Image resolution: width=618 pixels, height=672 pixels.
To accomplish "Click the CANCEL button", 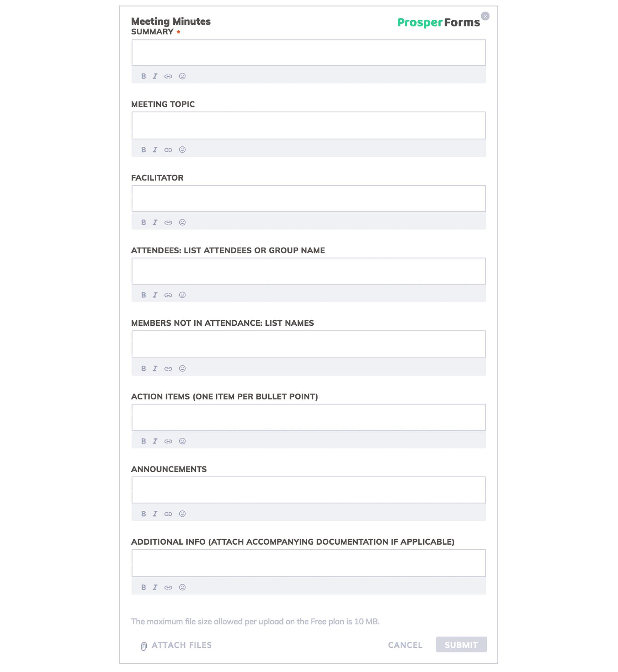I will tap(405, 645).
